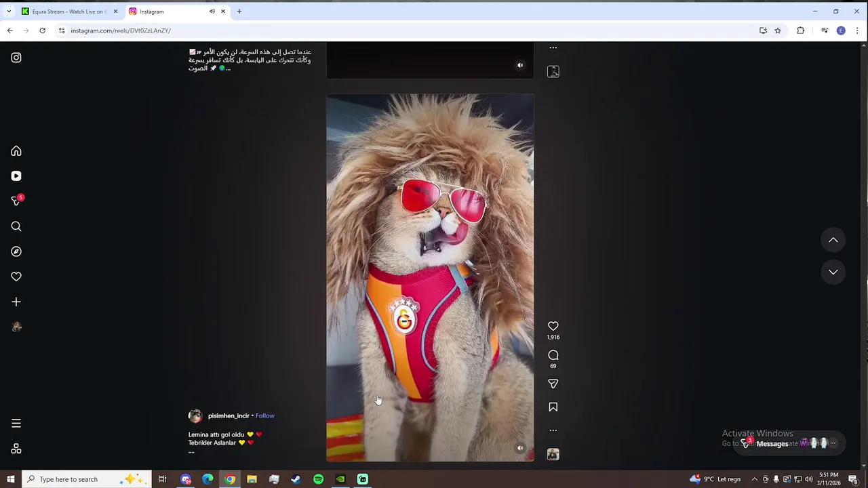View site information icon in address bar
Screen dimensions: 868x488
62,30
